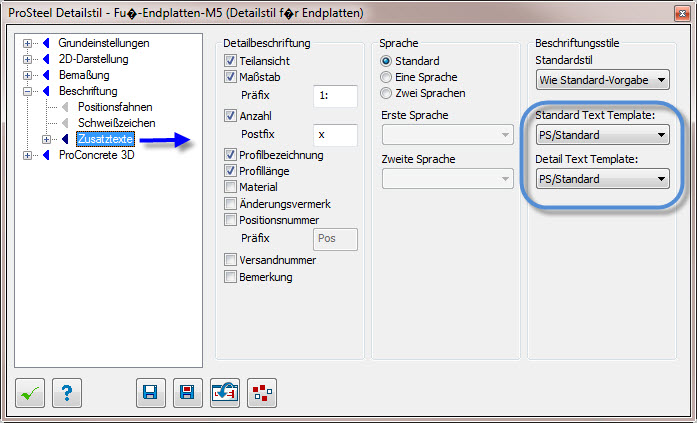Click blue arrow icon beside ProConcrete 3D

46,155
